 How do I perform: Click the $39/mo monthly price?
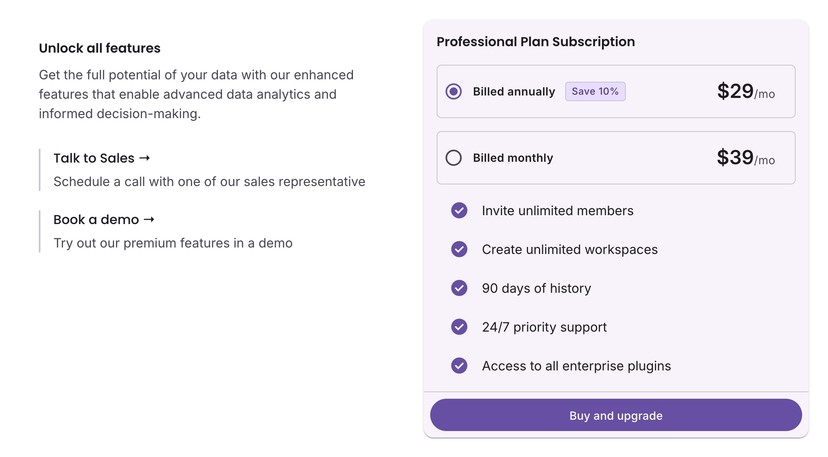click(x=745, y=158)
